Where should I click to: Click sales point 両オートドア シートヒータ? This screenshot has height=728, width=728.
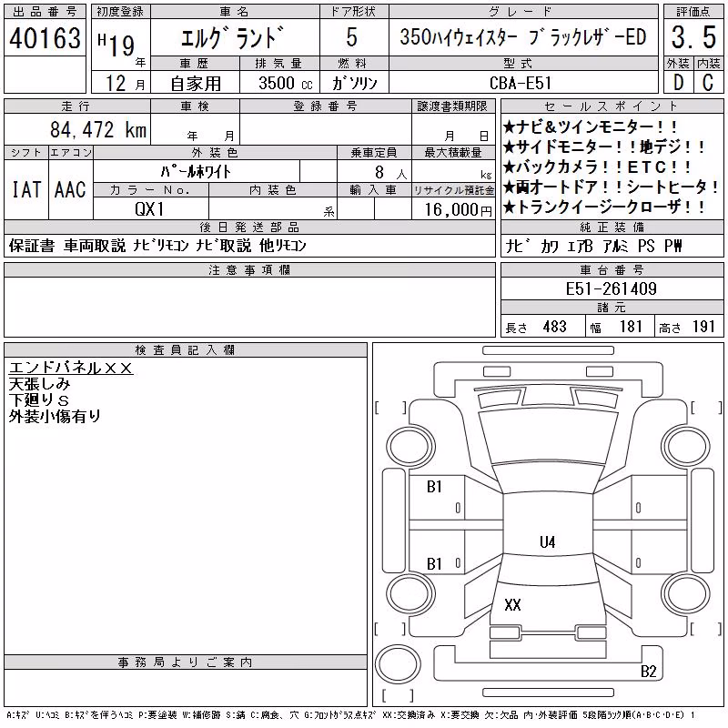click(611, 187)
